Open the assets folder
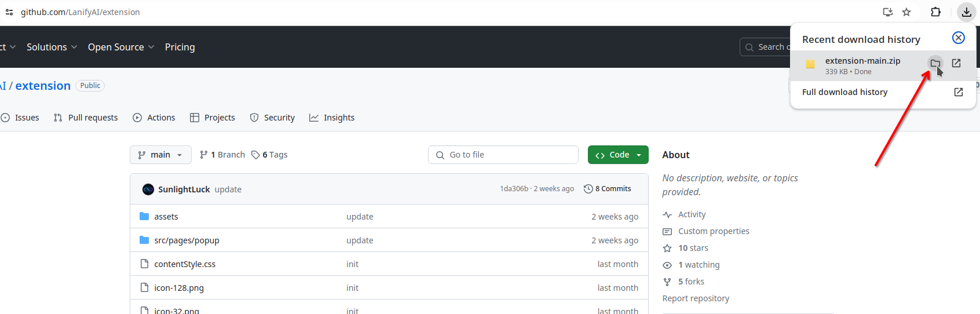Viewport: 980px width, 314px height. (x=166, y=217)
